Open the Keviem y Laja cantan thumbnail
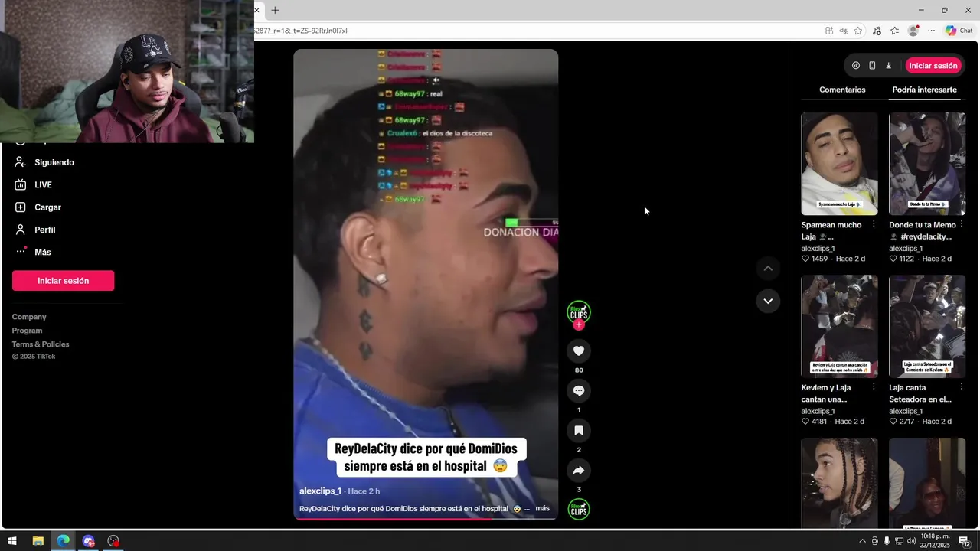This screenshot has height=551, width=980. [839, 327]
